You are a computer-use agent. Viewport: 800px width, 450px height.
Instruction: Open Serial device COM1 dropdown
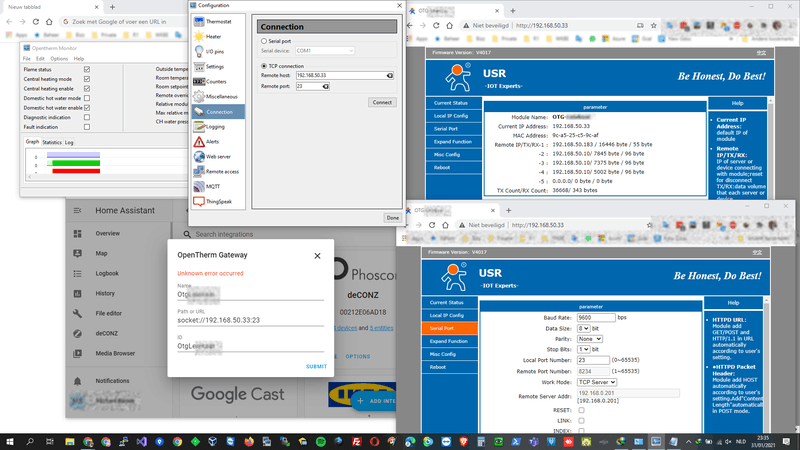(x=324, y=51)
